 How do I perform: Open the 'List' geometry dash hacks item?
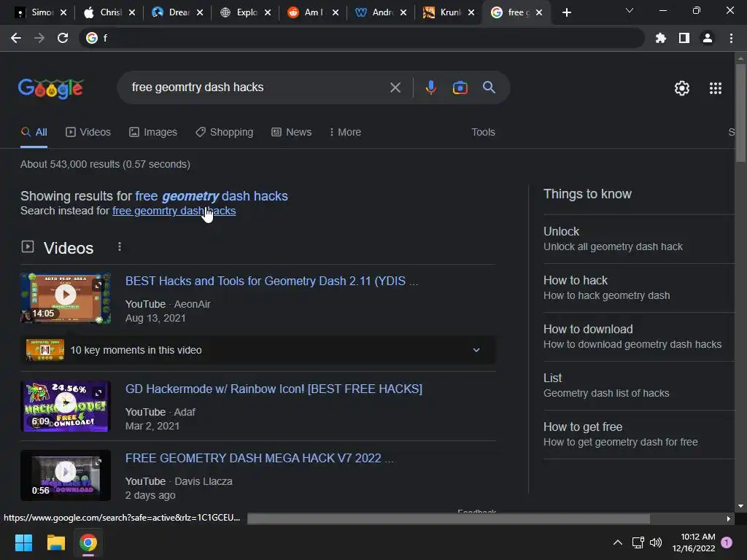click(638, 385)
